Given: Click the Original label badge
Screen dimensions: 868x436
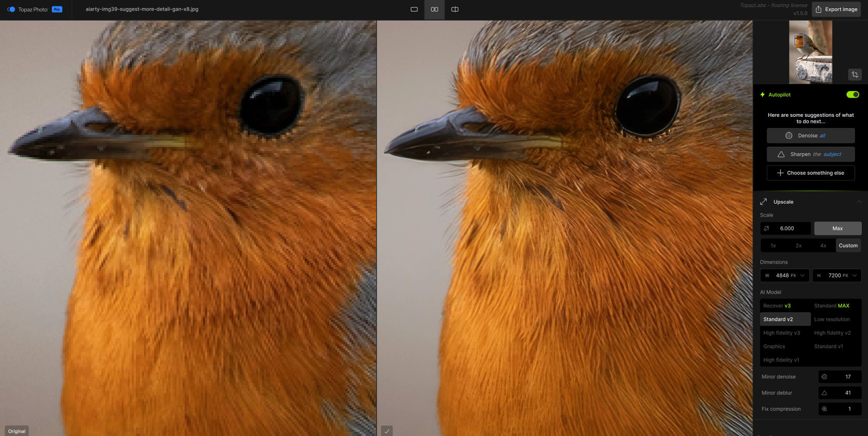Looking at the screenshot, I should (17, 431).
